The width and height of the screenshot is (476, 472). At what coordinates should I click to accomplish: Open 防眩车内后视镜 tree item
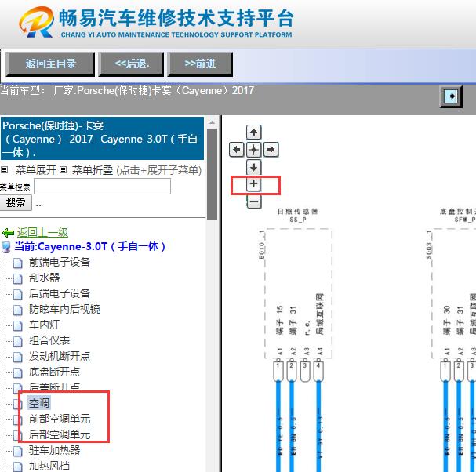pos(64,309)
